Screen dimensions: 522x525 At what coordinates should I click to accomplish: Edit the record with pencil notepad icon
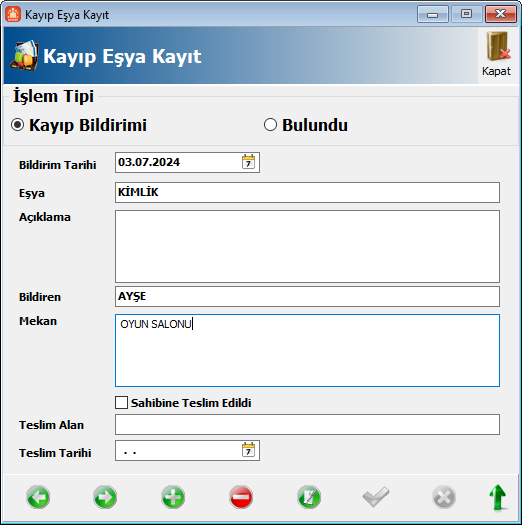coord(309,497)
